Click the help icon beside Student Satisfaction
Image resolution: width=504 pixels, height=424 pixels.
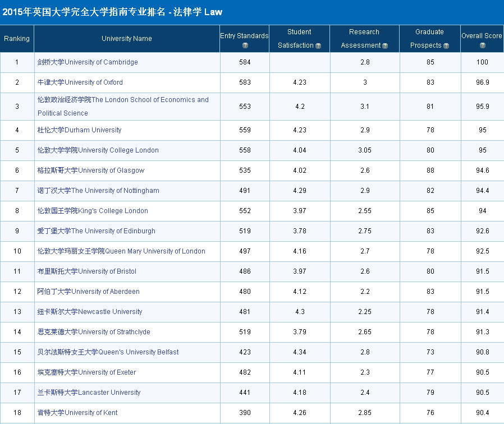click(x=318, y=46)
